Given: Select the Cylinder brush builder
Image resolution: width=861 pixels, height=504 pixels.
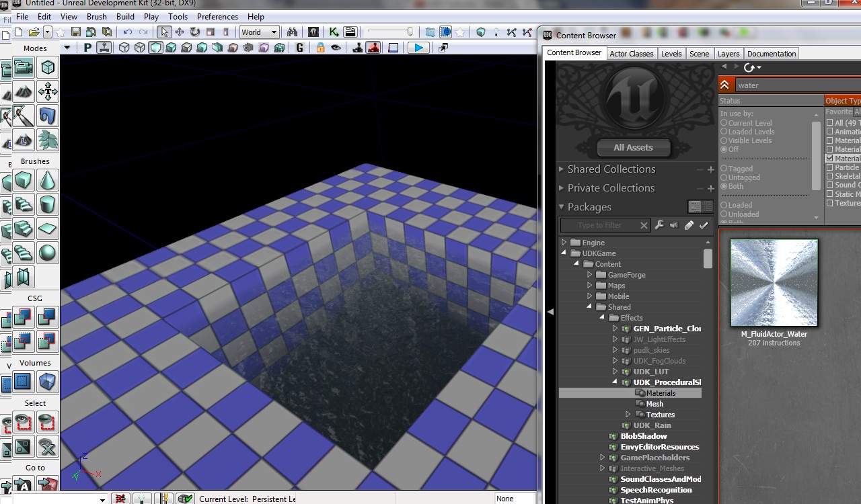Looking at the screenshot, I should (47, 205).
